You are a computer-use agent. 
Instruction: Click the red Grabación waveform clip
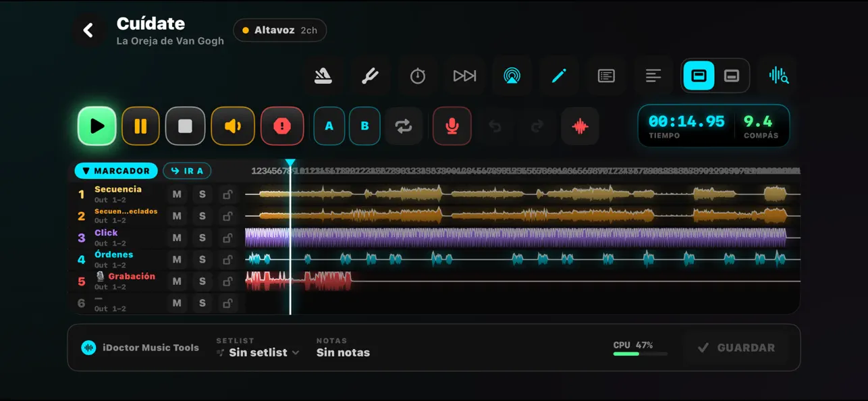(298, 281)
